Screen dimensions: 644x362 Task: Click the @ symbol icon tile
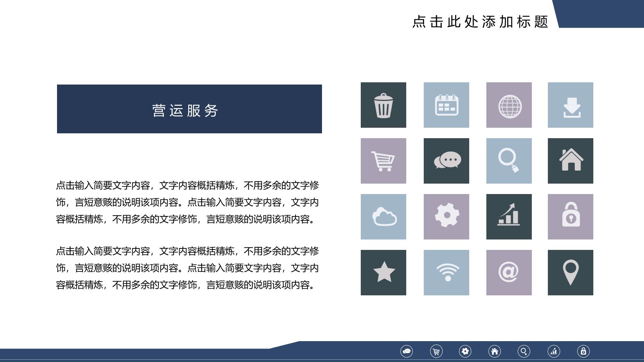[509, 273]
